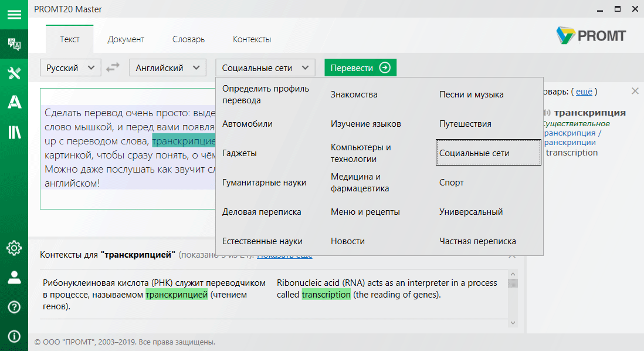The width and height of the screenshot is (644, 351).
Task: Click the transcription translation in dictionary
Action: (572, 153)
